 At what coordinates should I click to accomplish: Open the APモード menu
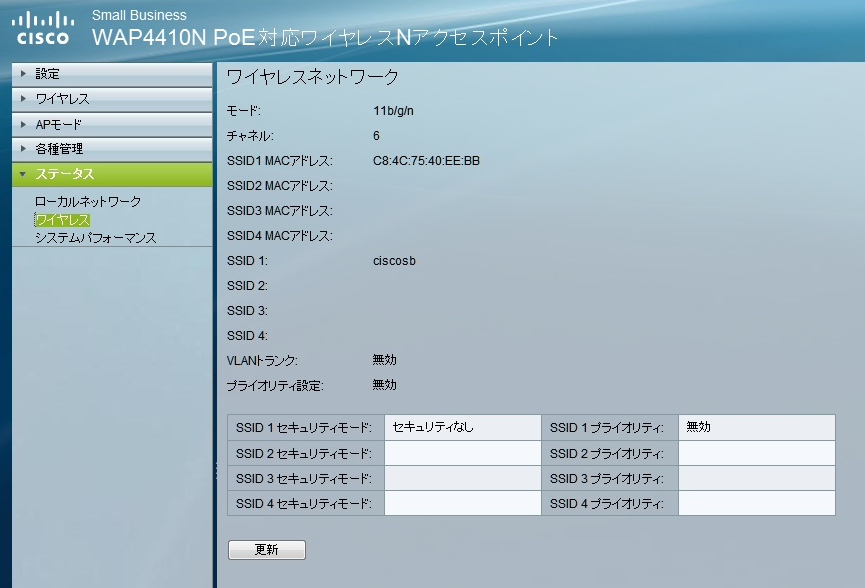tap(112, 125)
